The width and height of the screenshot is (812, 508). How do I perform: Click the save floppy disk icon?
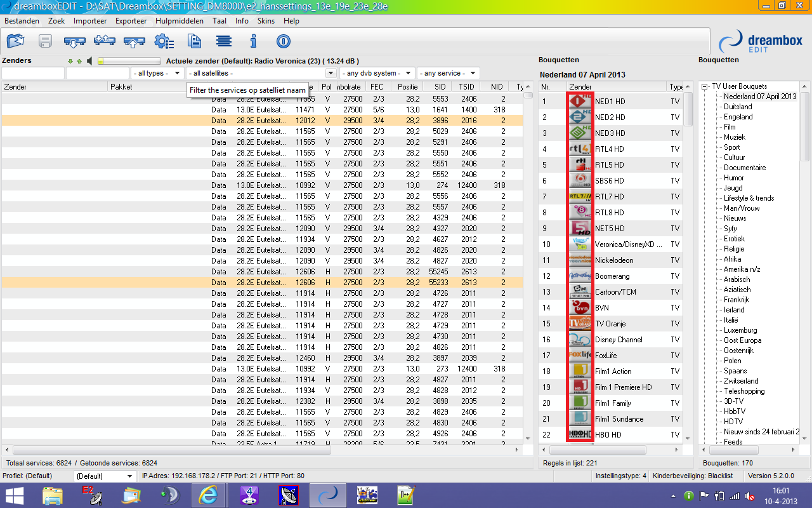(x=46, y=42)
